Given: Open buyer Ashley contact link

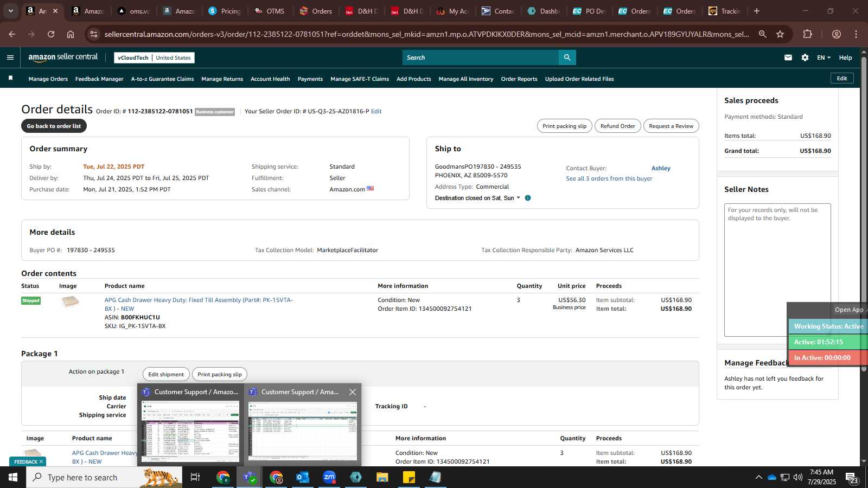Looking at the screenshot, I should (661, 168).
